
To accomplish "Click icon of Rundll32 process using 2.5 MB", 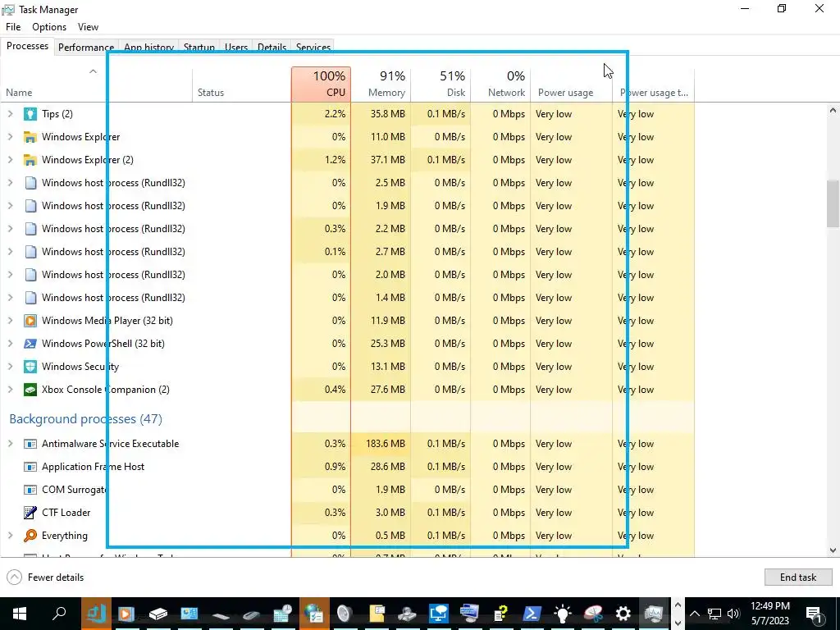I will click(x=30, y=183).
